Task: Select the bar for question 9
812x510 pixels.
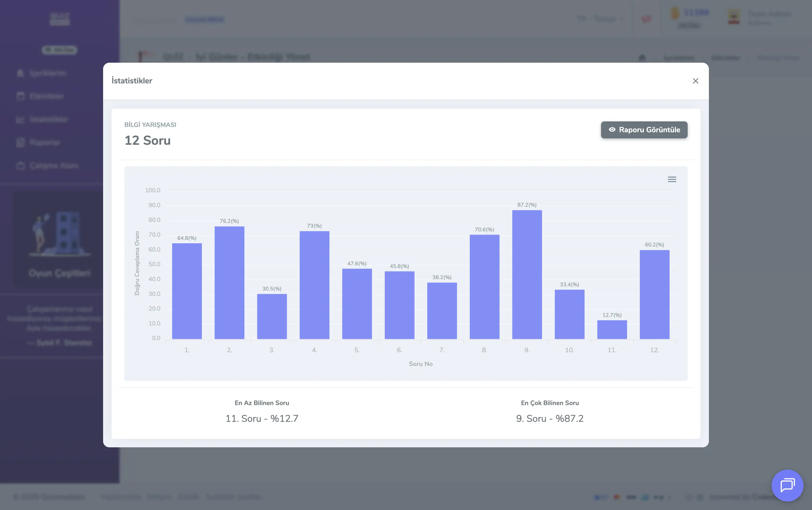Action: (527, 274)
